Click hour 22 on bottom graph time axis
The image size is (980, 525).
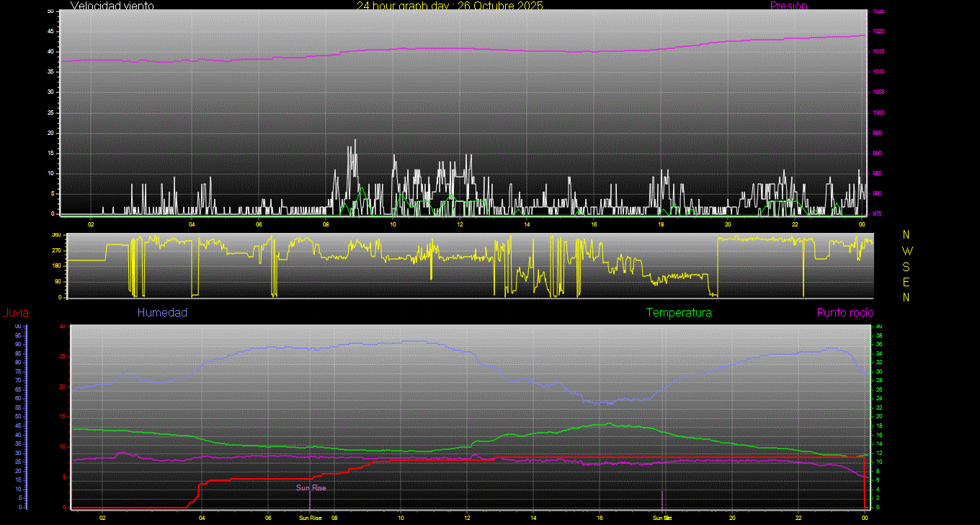pyautogui.click(x=798, y=518)
